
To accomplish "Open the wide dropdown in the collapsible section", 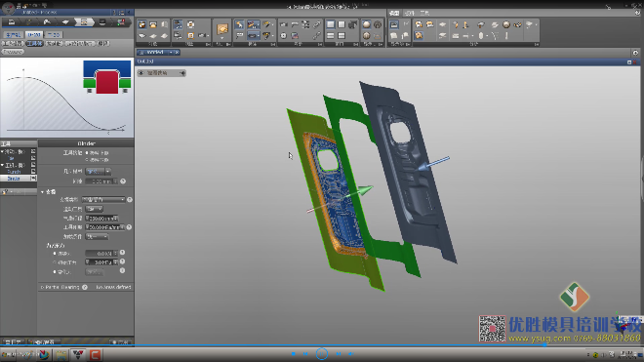I will click(103, 199).
